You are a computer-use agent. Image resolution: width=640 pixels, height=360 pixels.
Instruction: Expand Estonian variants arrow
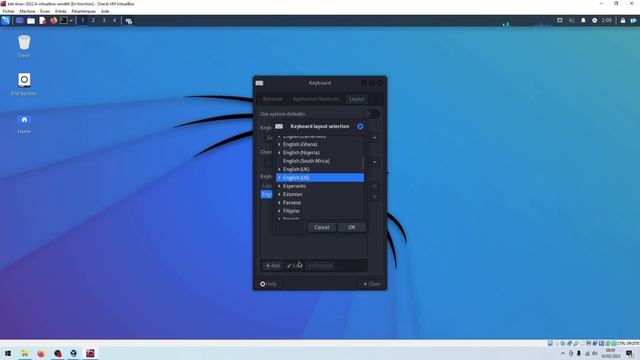point(279,194)
